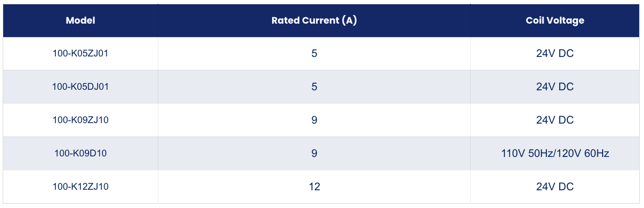Click the shaded 100-K09D10 table row

[322, 154]
